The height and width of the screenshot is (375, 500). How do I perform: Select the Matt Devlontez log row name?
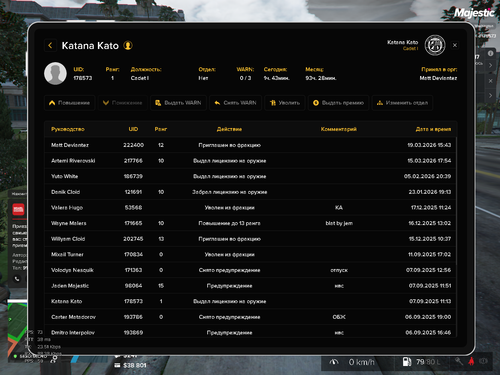pyautogui.click(x=70, y=145)
